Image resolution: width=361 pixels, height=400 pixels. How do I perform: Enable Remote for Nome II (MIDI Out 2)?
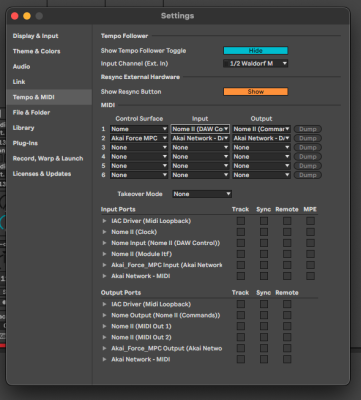pyautogui.click(x=287, y=337)
